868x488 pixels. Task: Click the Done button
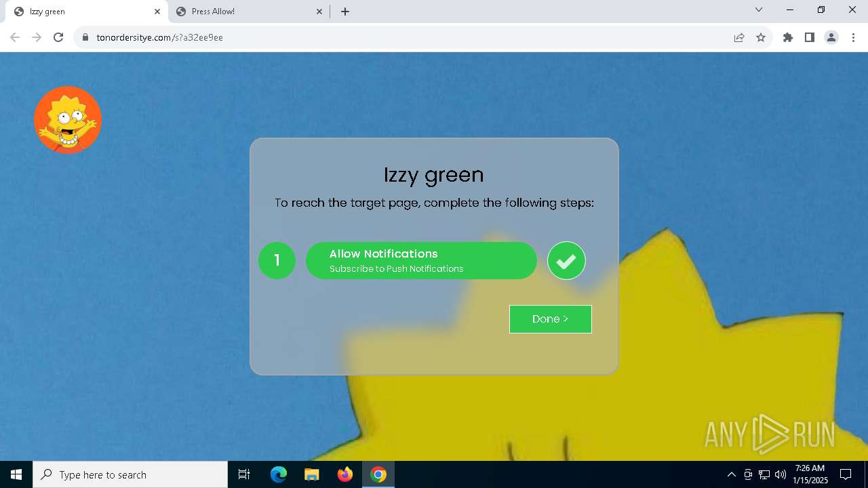[x=550, y=319]
